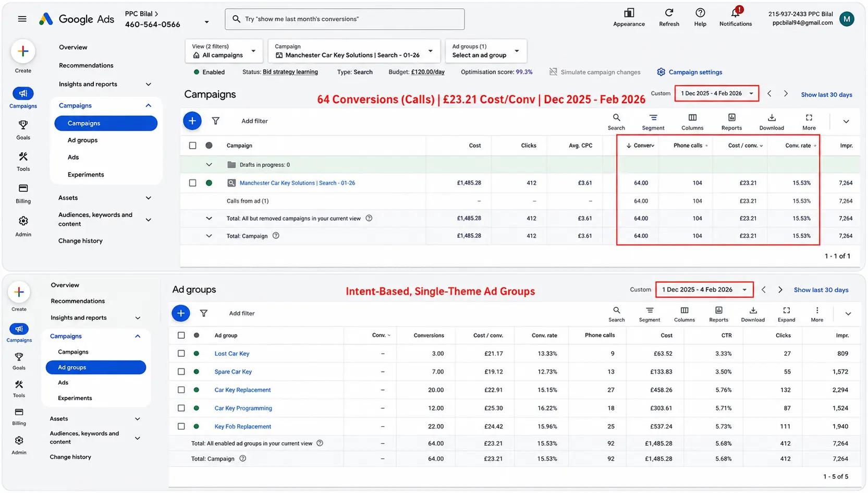Click Download icon in the Campaigns view toolbar
The width and height of the screenshot is (868, 493).
(x=772, y=118)
